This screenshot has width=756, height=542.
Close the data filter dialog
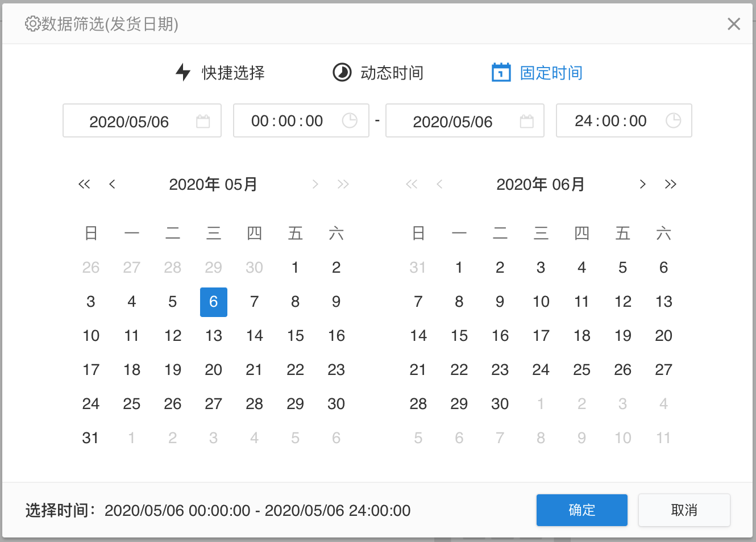734,24
